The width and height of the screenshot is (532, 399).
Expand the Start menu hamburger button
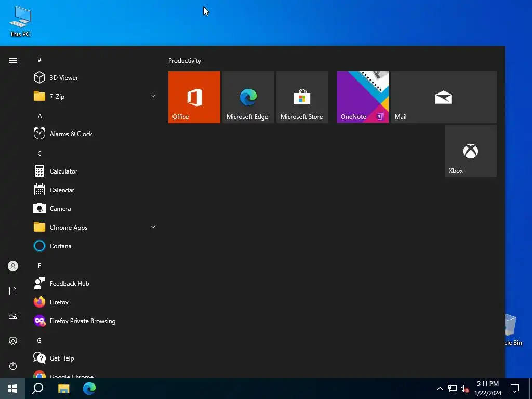pos(13,60)
